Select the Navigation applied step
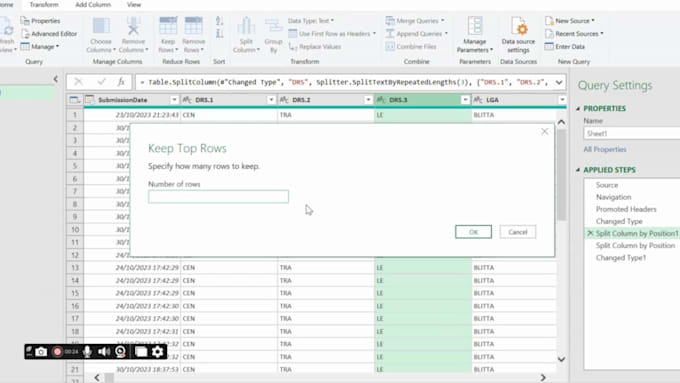Image resolution: width=680 pixels, height=383 pixels. tap(613, 197)
